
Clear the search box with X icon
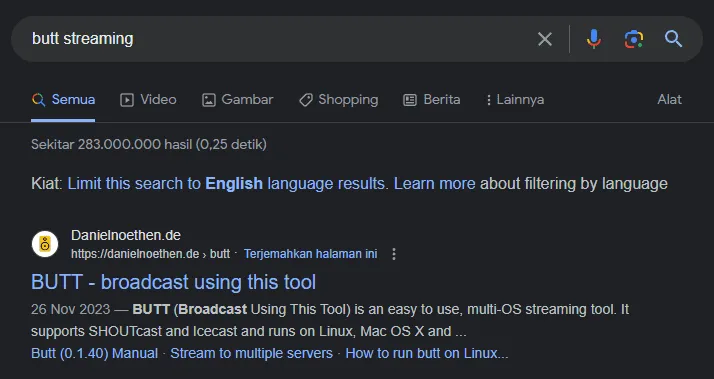pyautogui.click(x=545, y=39)
